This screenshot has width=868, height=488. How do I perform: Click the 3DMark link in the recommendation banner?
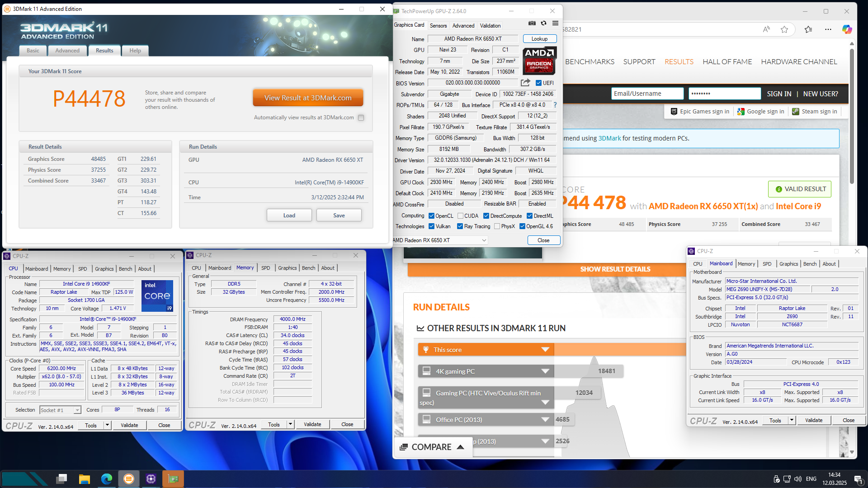coord(609,138)
